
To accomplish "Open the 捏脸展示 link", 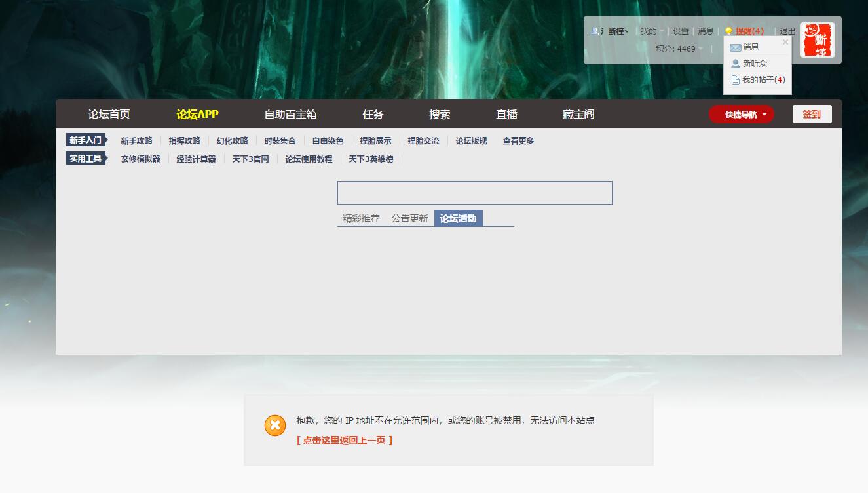I will coord(375,141).
